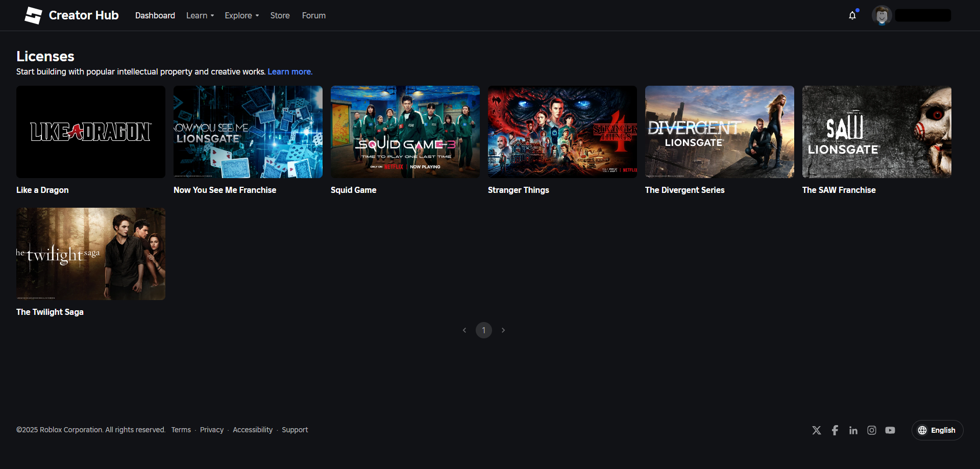
Task: Open the user avatar profile menu
Action: [x=881, y=15]
